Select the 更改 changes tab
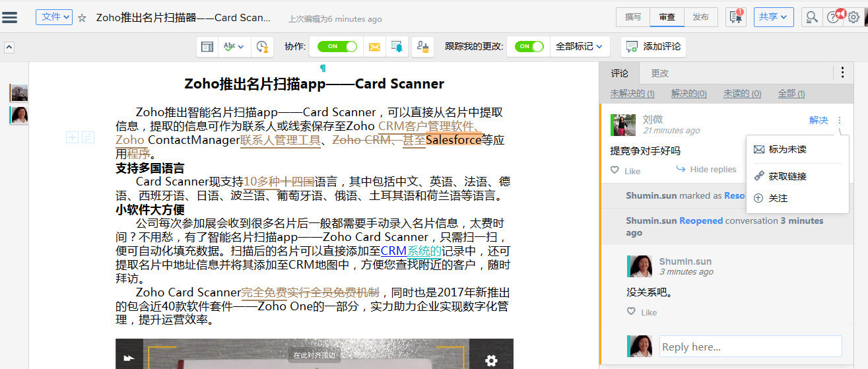This screenshot has height=369, width=868. point(659,73)
